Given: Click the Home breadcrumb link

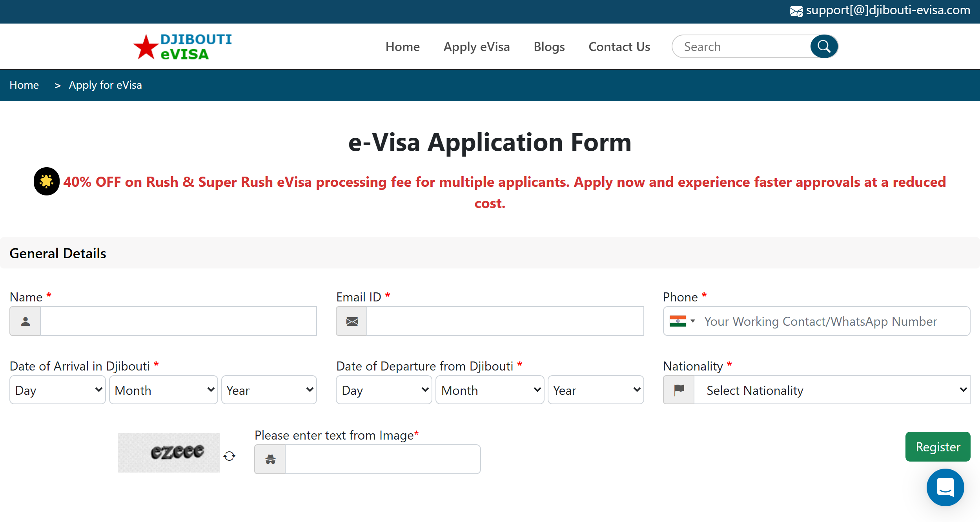Looking at the screenshot, I should pyautogui.click(x=24, y=85).
